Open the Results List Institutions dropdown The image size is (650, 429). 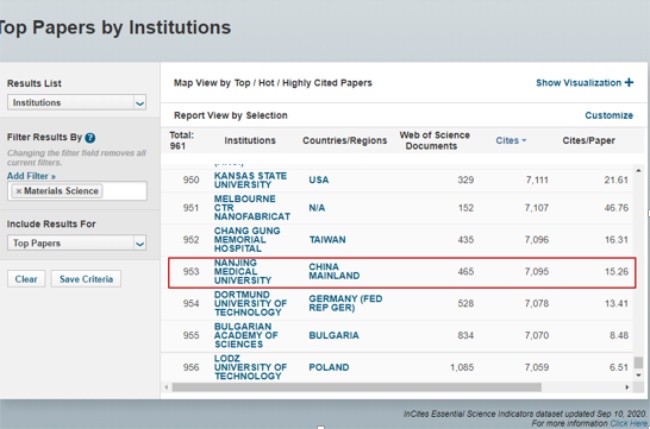(x=77, y=102)
